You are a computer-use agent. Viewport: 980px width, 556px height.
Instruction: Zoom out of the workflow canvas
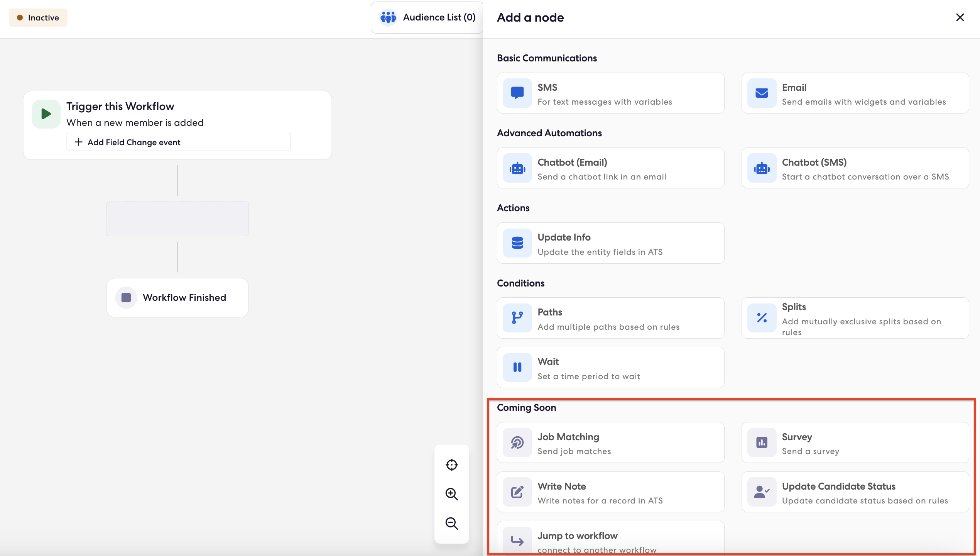[x=451, y=524]
